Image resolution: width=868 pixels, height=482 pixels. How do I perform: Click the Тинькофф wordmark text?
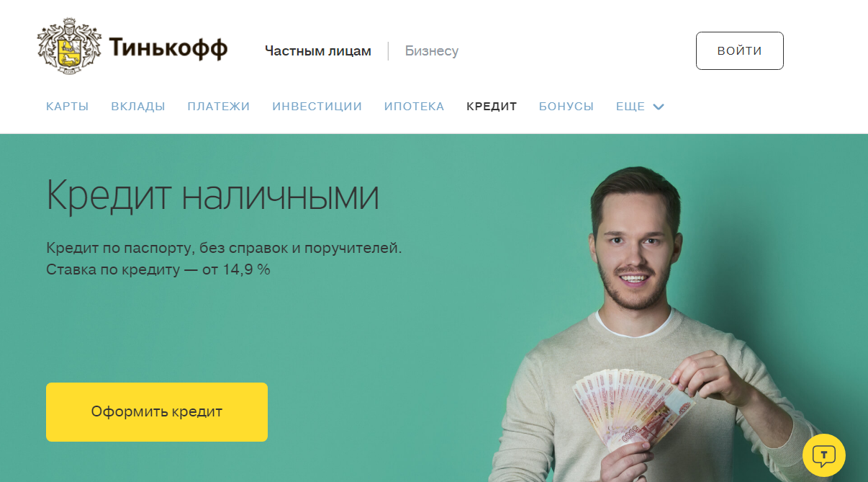pos(168,48)
